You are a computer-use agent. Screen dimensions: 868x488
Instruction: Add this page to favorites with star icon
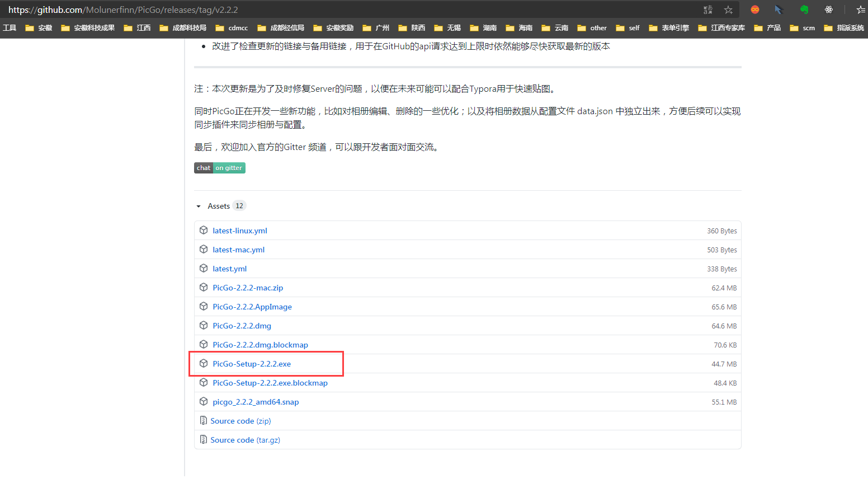click(x=728, y=10)
